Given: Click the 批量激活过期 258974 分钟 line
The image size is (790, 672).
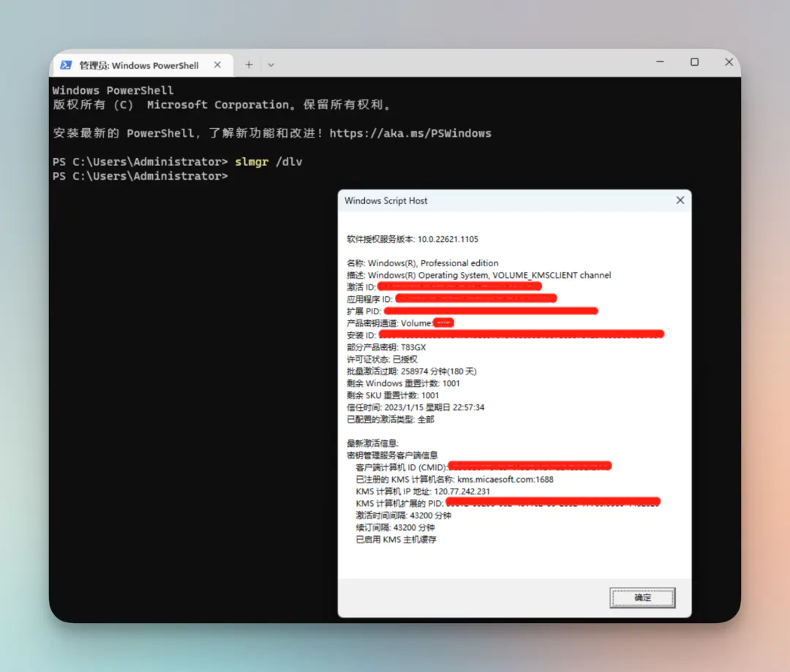Looking at the screenshot, I should (411, 371).
